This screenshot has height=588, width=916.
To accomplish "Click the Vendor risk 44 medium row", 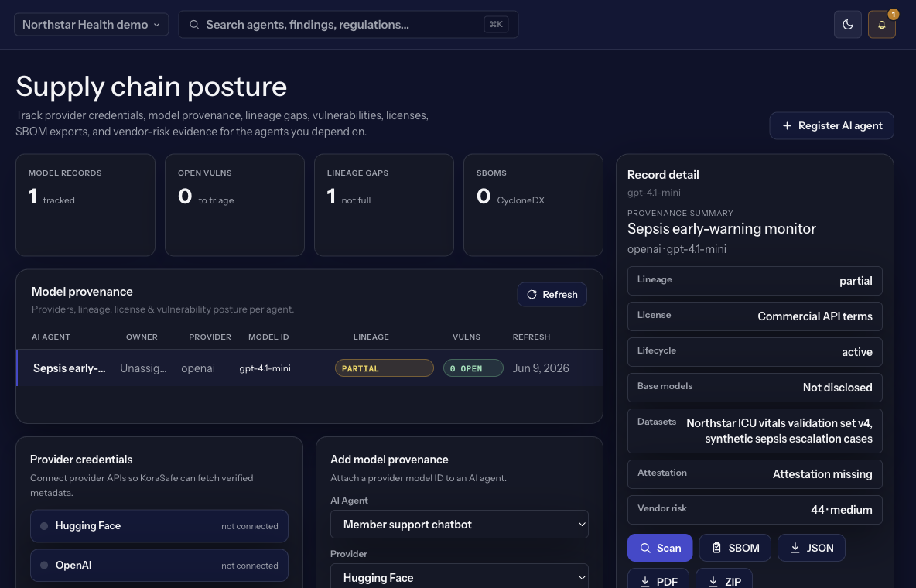I will 755,510.
